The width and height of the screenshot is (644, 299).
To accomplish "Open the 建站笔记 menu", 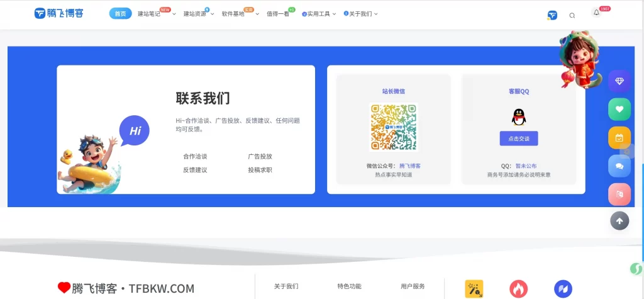I will pos(148,14).
